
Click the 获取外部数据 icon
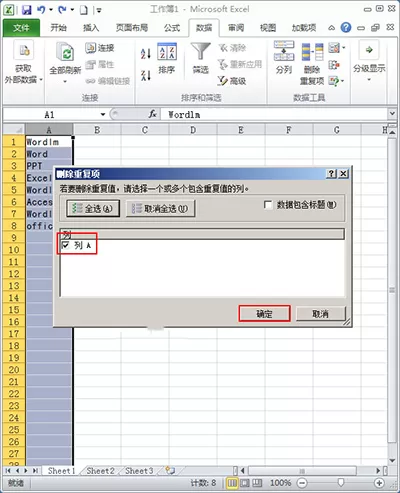(x=24, y=51)
